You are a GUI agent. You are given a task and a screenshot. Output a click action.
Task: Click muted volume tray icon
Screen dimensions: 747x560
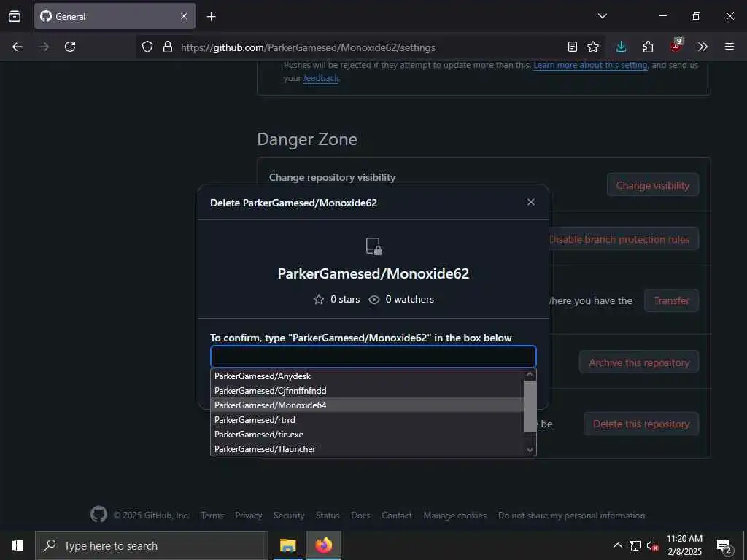coord(652,546)
